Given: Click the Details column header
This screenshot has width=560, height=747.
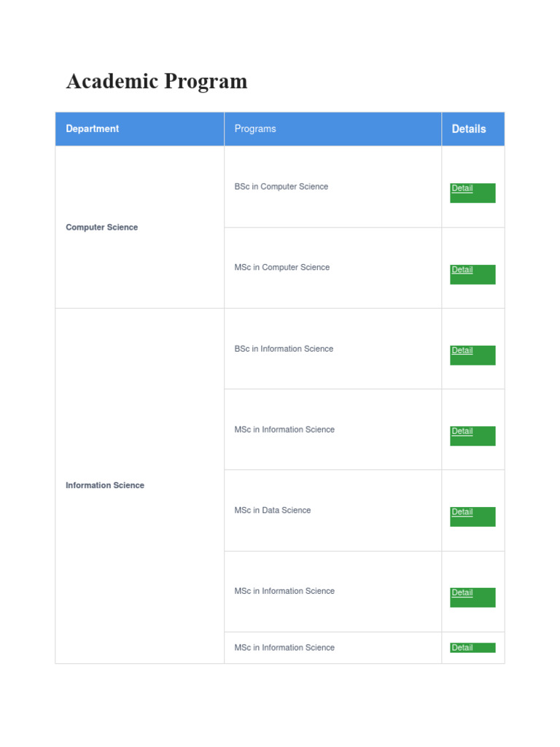Looking at the screenshot, I should pyautogui.click(x=469, y=129).
